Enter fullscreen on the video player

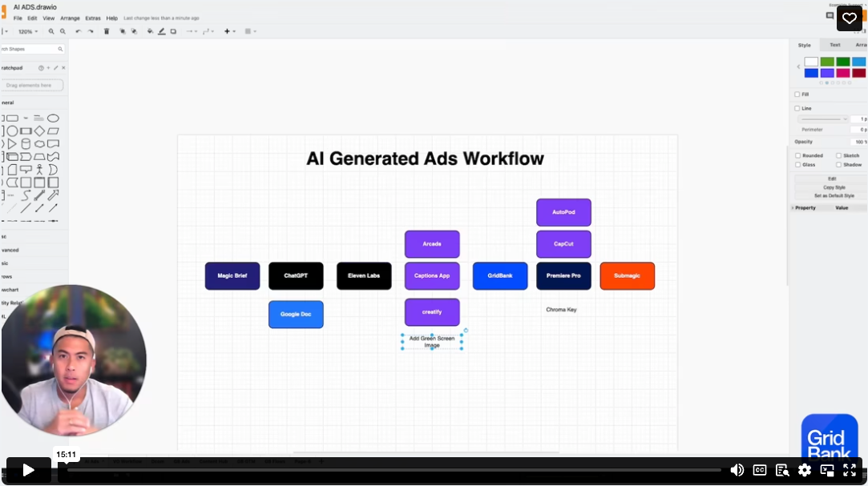pyautogui.click(x=850, y=470)
